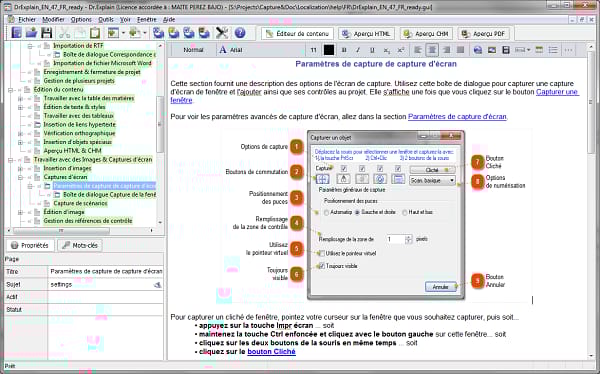Image resolution: width=600 pixels, height=374 pixels.
Task: Click the more options ellipsis in editor toolbar
Action: [x=569, y=50]
